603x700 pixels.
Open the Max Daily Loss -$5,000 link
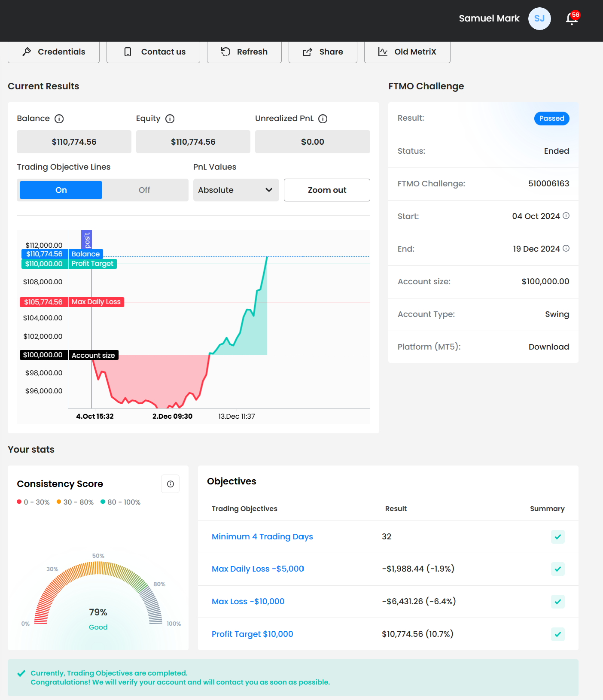pyautogui.click(x=258, y=569)
